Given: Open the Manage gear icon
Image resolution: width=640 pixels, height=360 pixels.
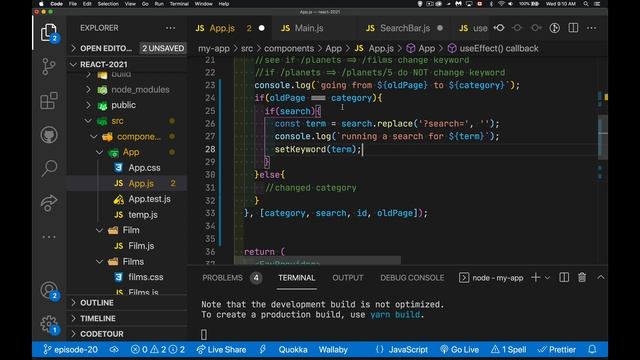Looking at the screenshot, I should point(49,324).
